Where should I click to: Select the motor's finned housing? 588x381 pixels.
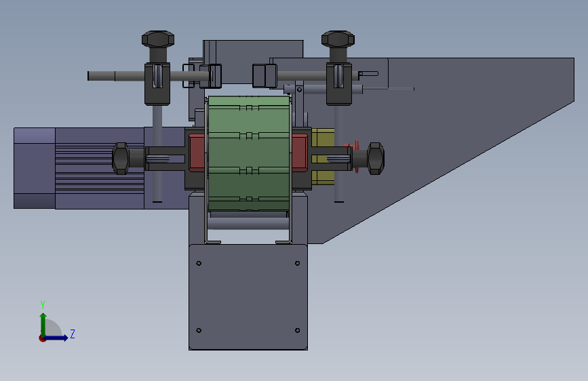tap(100, 168)
